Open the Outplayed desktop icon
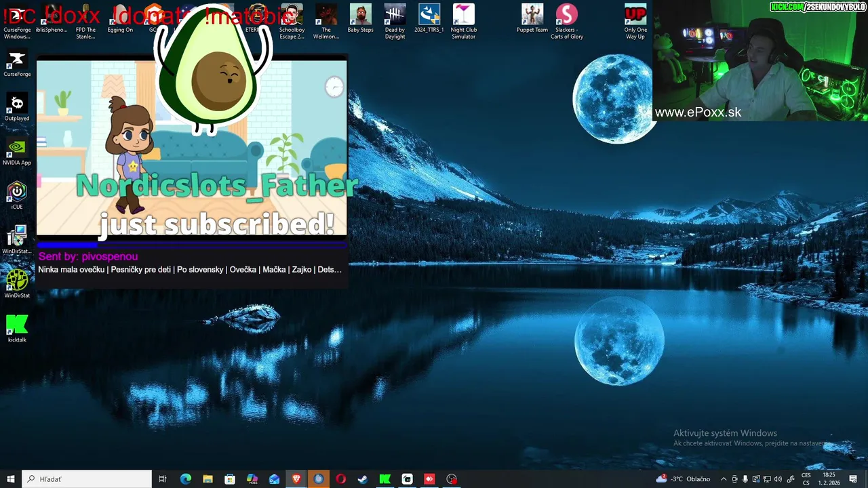 pyautogui.click(x=17, y=108)
